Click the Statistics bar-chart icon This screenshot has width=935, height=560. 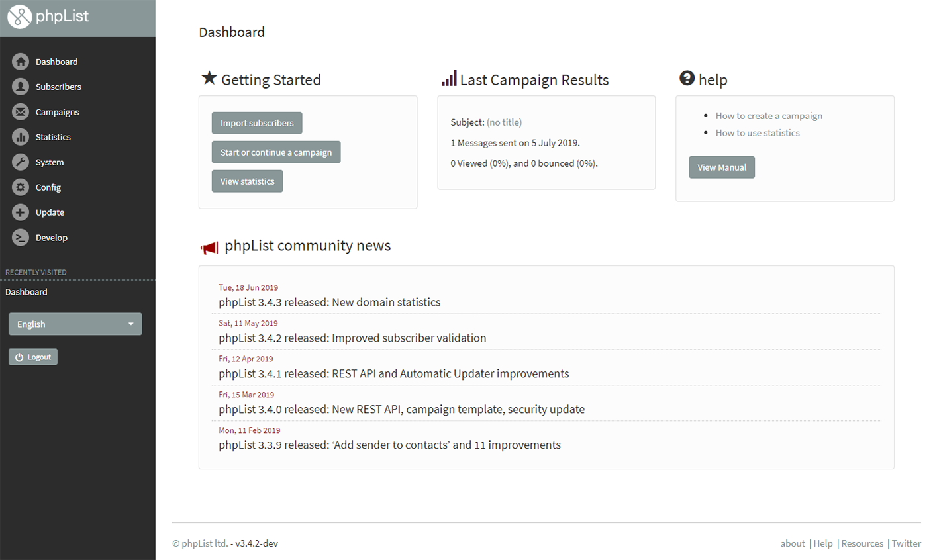click(19, 137)
